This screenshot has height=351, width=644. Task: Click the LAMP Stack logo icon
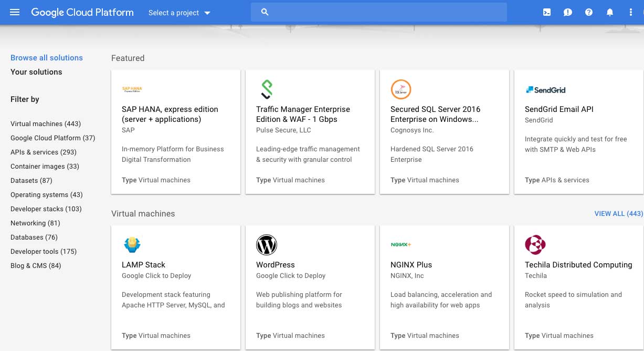pos(132,245)
